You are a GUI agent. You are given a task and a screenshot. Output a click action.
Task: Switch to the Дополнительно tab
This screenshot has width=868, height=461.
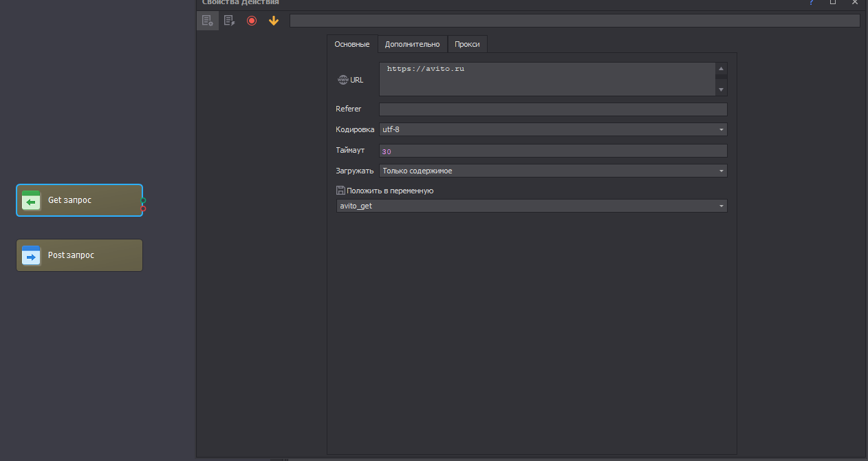[412, 44]
